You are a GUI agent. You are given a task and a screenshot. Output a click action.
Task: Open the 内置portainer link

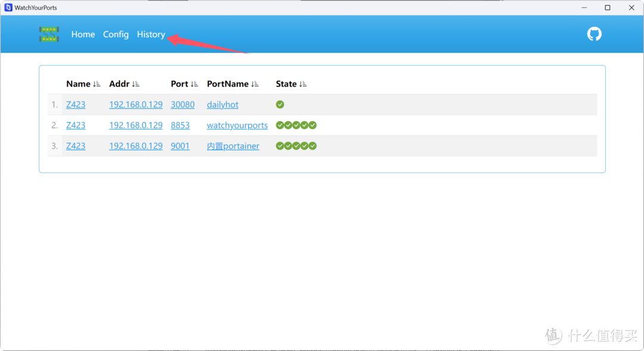tap(233, 146)
